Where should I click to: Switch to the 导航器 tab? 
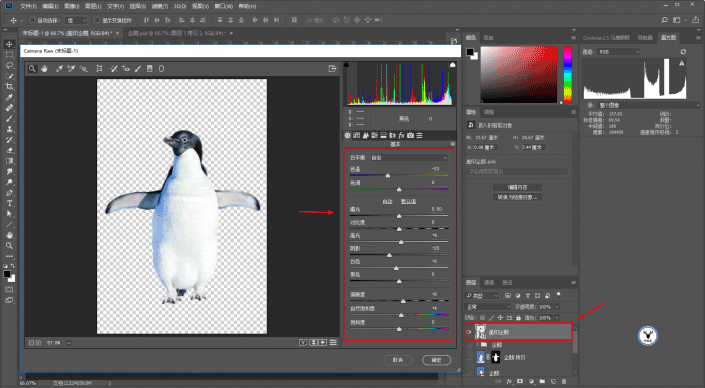(x=645, y=38)
